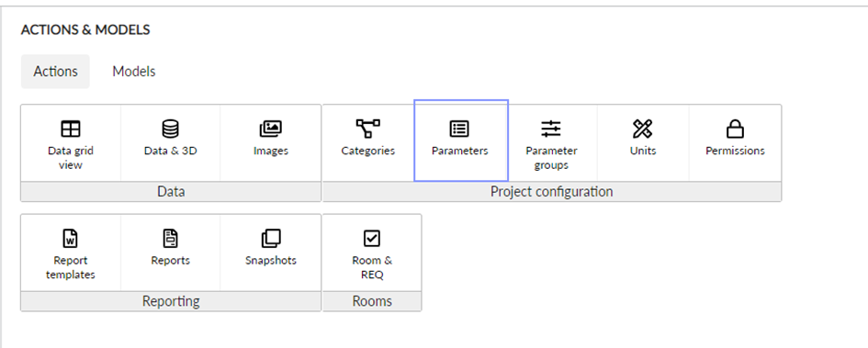Image resolution: width=868 pixels, height=348 pixels.
Task: Select the Data & 3D database icon
Action: coord(171,129)
